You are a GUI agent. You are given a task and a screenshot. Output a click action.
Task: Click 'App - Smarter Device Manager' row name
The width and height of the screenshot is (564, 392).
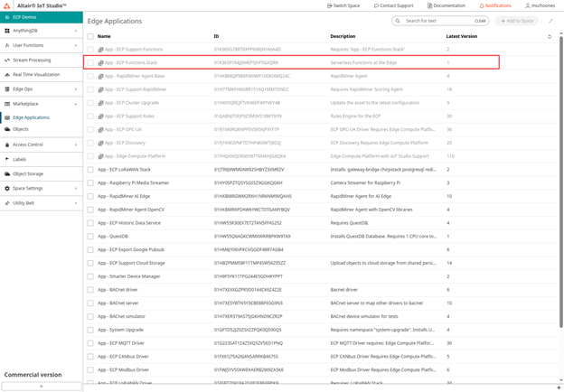click(x=128, y=276)
